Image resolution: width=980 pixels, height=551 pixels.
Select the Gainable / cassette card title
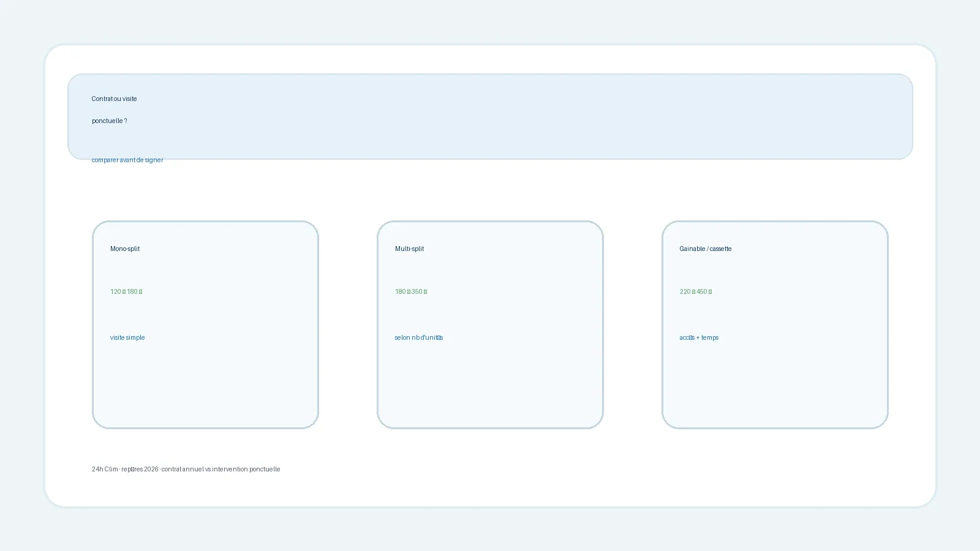[706, 249]
